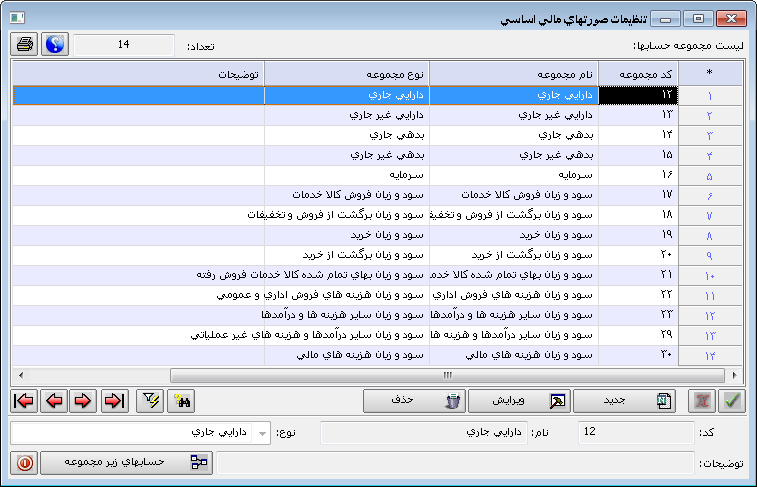Open the نوع type dropdown
The image size is (757, 487).
pyautogui.click(x=262, y=432)
